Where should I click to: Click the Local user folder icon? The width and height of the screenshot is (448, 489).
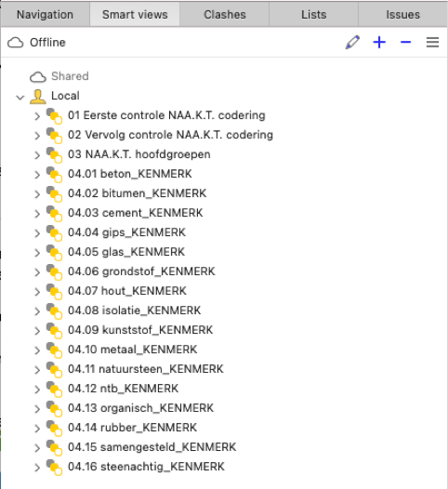click(x=38, y=96)
